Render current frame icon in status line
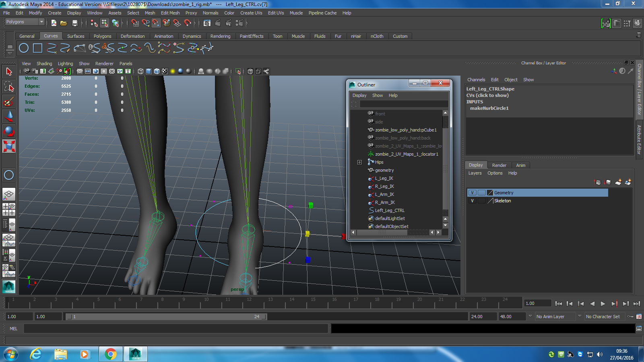The image size is (644, 362). [218, 23]
